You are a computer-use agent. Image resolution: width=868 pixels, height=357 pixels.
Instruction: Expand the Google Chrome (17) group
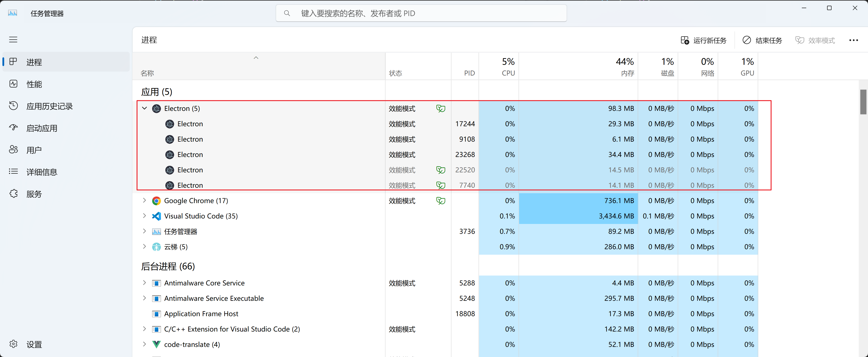point(144,200)
